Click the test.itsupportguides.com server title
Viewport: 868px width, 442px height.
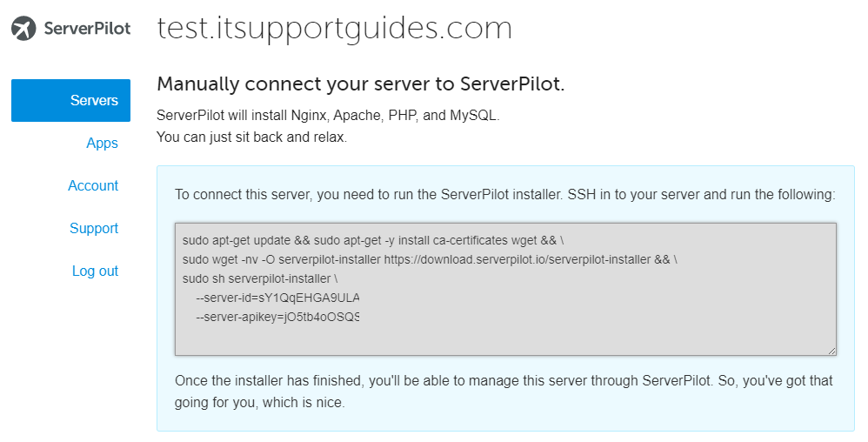click(x=334, y=28)
